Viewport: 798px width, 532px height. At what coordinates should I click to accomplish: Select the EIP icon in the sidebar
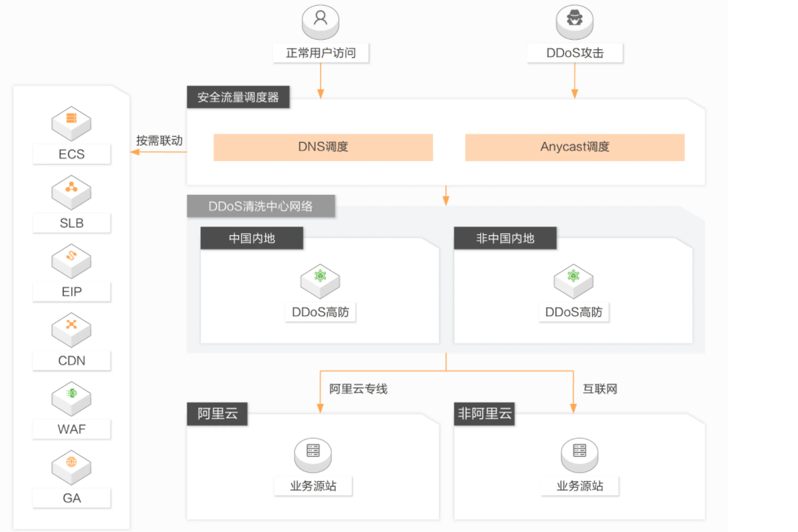pos(71,261)
